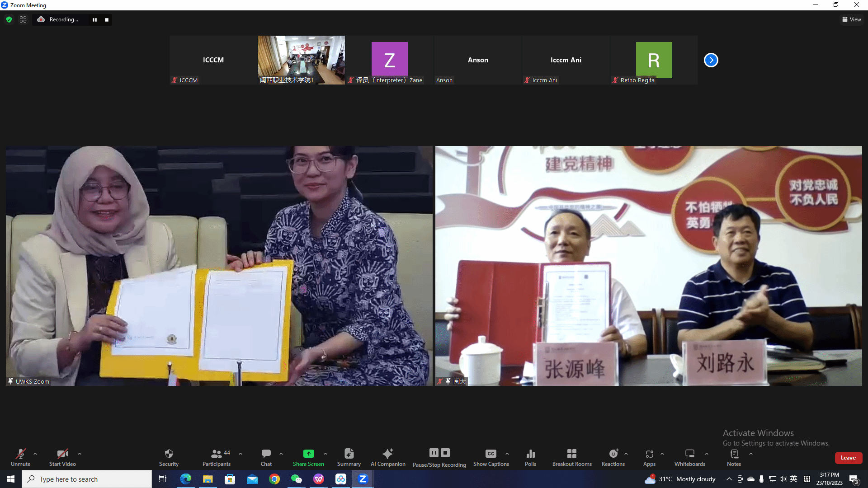The width and height of the screenshot is (868, 488).
Task: Start Video camera toggle
Action: click(x=62, y=454)
